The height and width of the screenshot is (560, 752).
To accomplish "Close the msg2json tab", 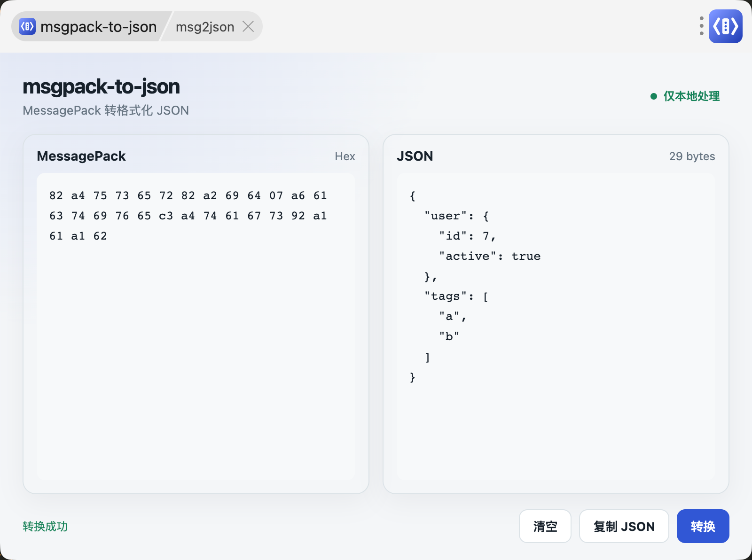I will (248, 27).
